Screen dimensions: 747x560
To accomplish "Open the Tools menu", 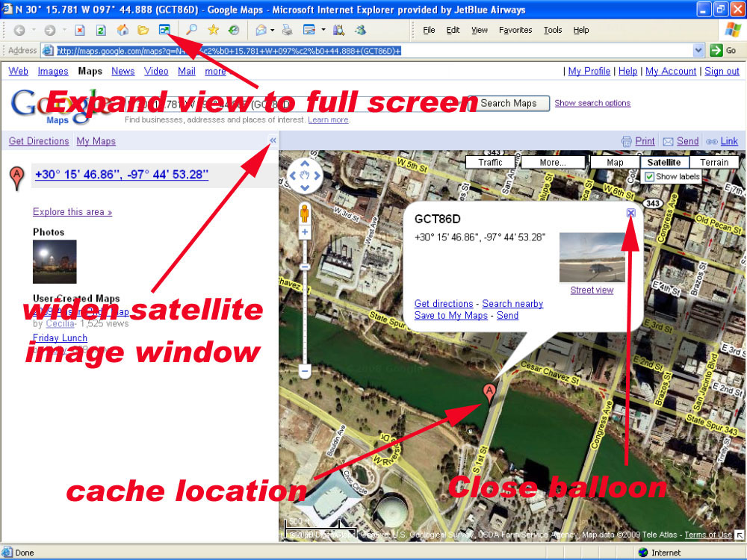I will coord(553,30).
